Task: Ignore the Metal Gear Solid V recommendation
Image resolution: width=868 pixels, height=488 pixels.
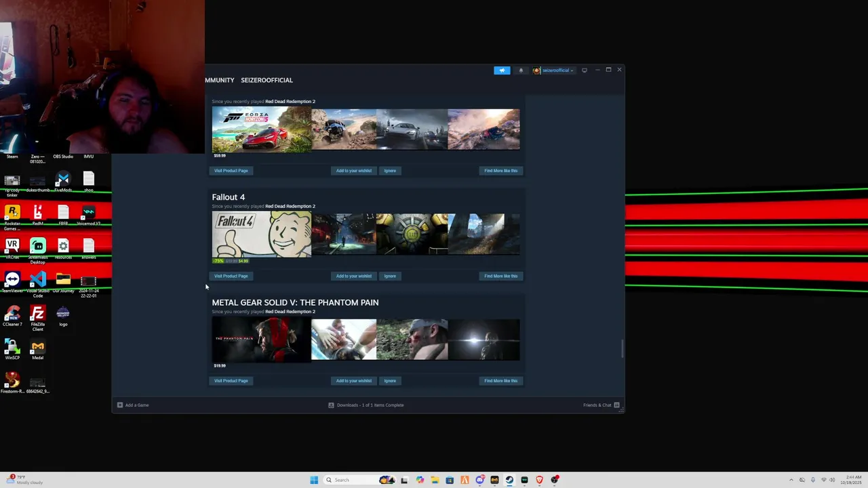Action: click(390, 381)
